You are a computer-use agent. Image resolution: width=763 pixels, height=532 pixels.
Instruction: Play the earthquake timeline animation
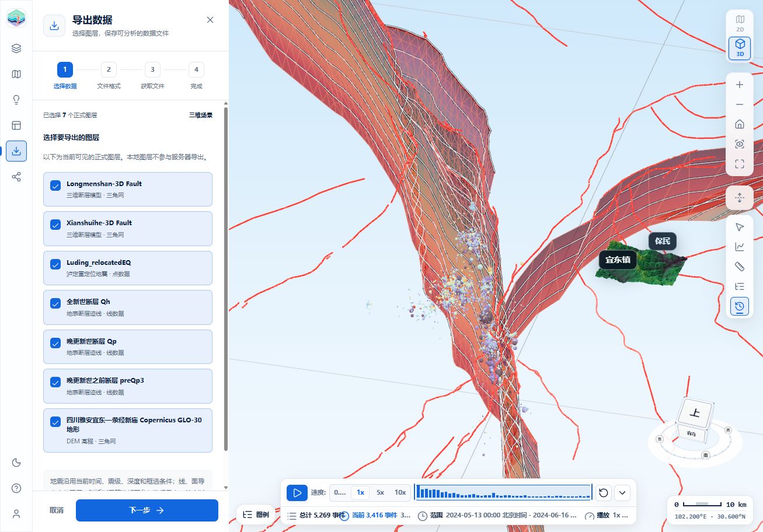[297, 493]
